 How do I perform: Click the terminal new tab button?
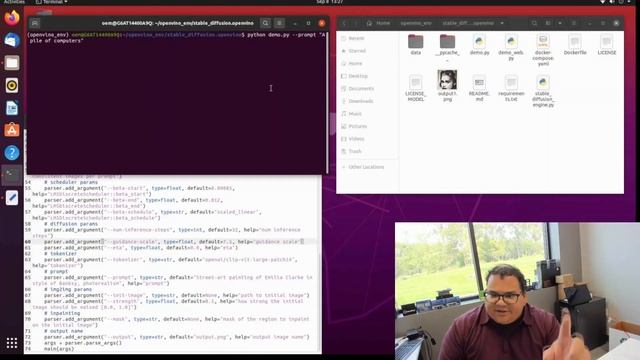(35, 23)
